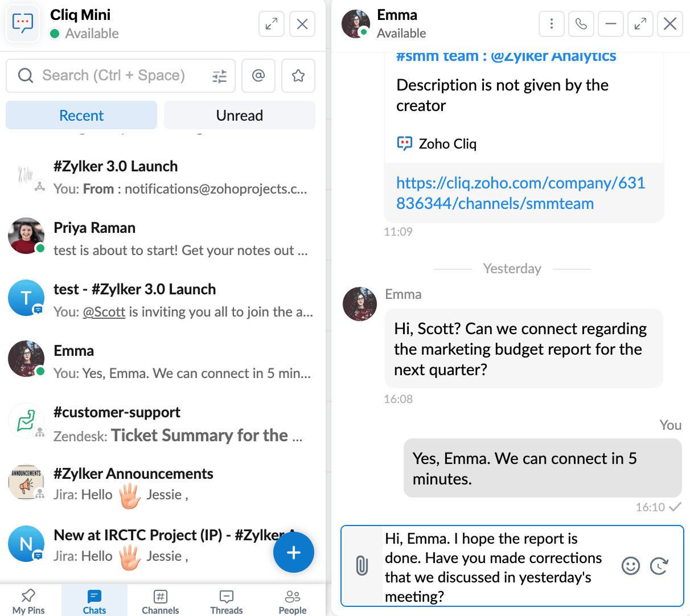
Task: Open Emma chat more options menu
Action: click(x=552, y=24)
